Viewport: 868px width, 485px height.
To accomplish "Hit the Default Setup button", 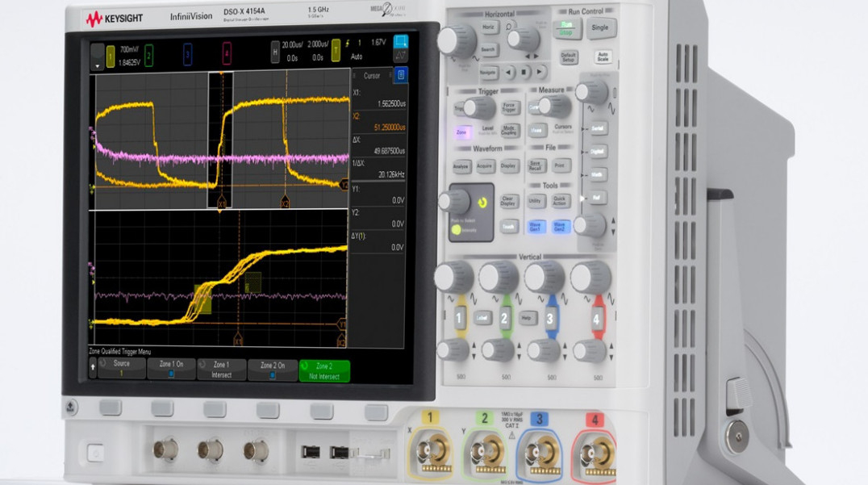I will (x=568, y=56).
